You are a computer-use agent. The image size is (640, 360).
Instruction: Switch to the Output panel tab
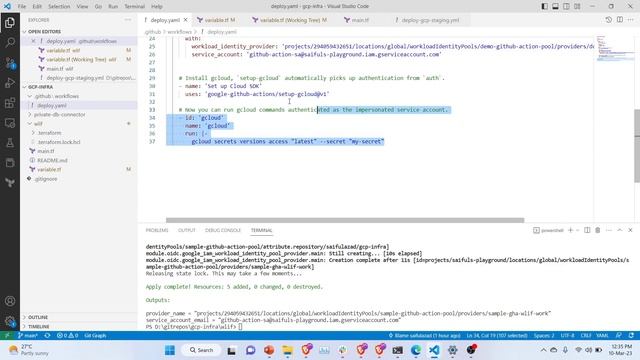pos(187,230)
